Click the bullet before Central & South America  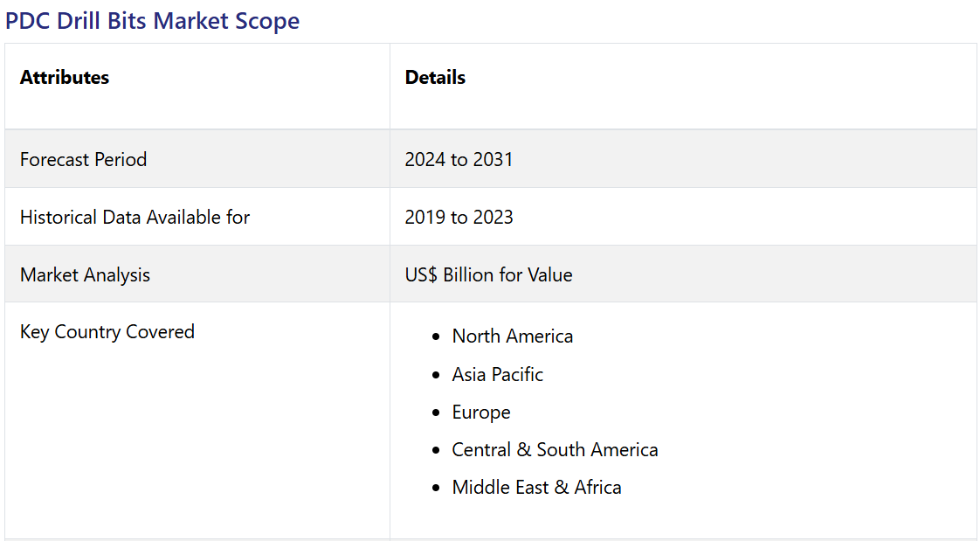pyautogui.click(x=436, y=451)
